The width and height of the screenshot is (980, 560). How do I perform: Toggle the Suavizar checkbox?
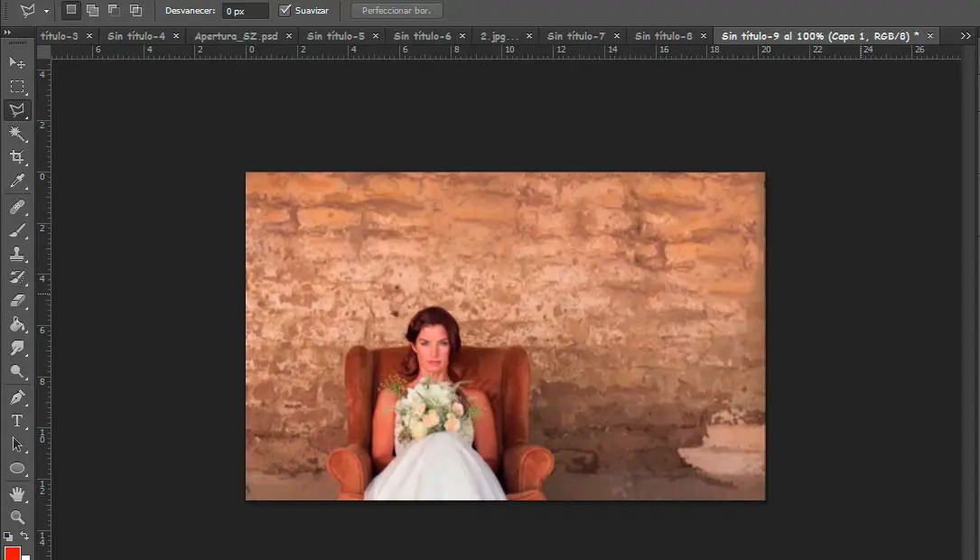pos(285,11)
